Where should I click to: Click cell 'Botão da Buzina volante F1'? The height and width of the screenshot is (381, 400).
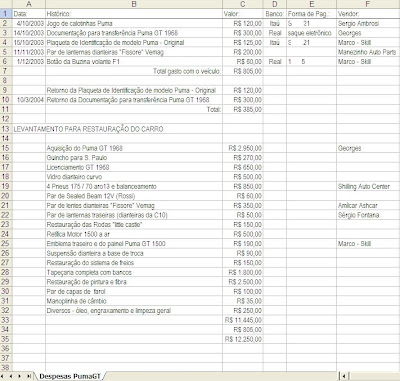tap(134, 62)
